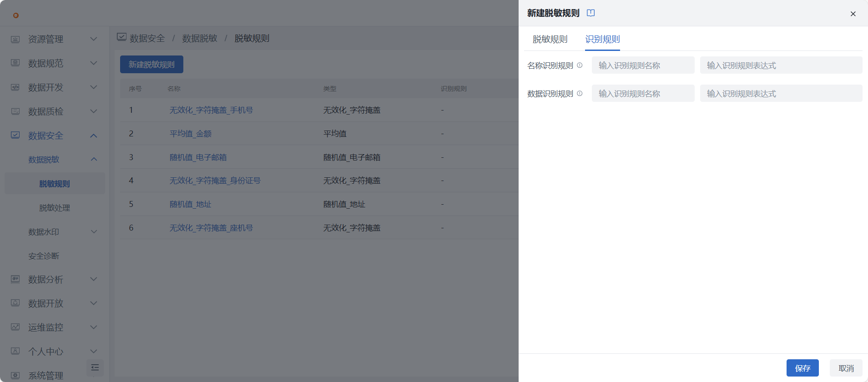Open rule link 无效化_字符掩盖_座机号

(211, 228)
